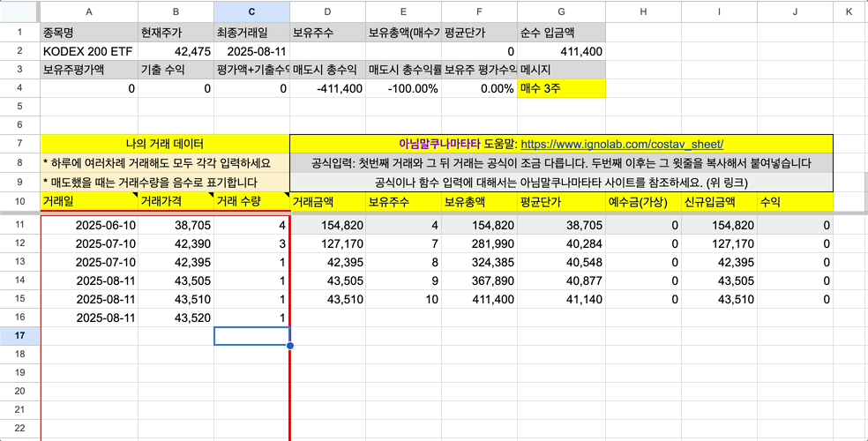The image size is (868, 441).
Task: Open the ignolab.com costav_sheet help link
Action: pos(622,145)
